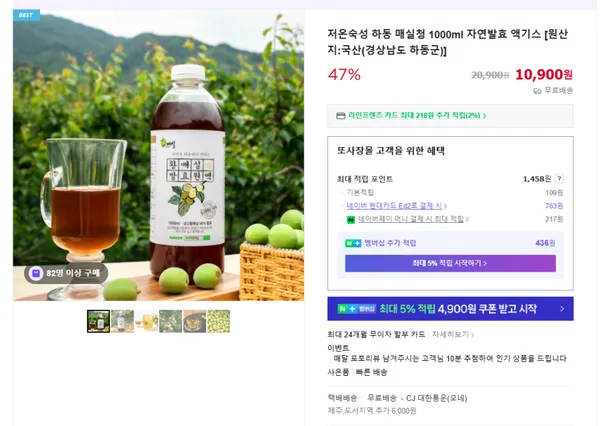
Task: Select the second product thumbnail
Action: (x=122, y=321)
